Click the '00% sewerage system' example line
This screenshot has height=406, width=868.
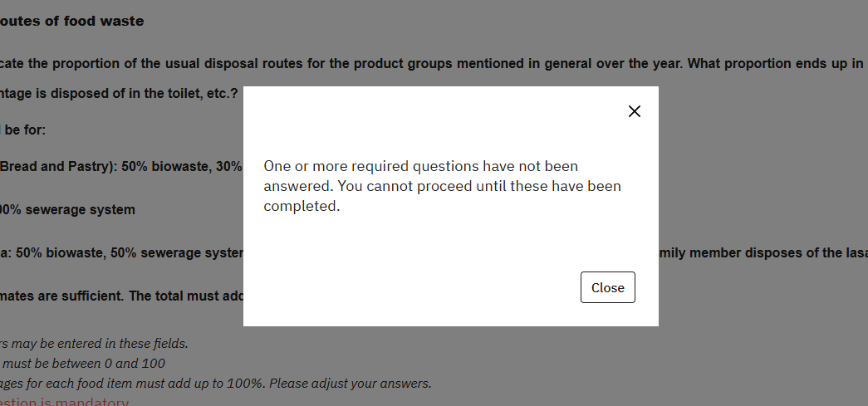click(67, 210)
